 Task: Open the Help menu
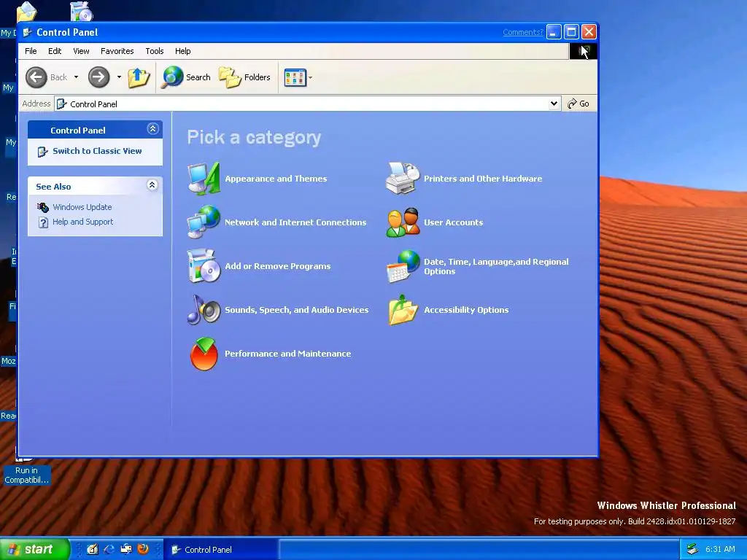tap(183, 51)
